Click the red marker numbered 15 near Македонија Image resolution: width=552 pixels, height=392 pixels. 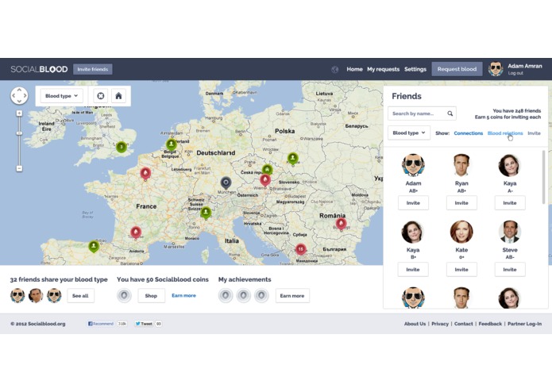pos(300,249)
